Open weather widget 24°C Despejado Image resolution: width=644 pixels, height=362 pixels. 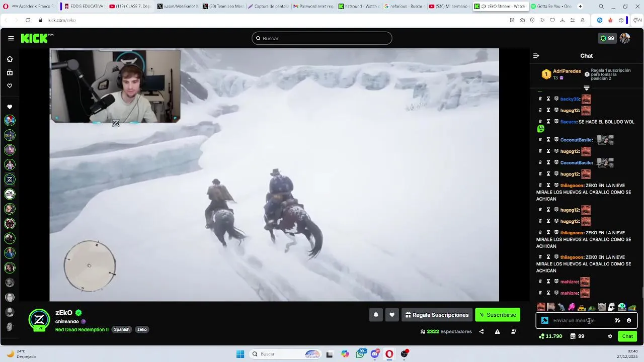(x=21, y=354)
